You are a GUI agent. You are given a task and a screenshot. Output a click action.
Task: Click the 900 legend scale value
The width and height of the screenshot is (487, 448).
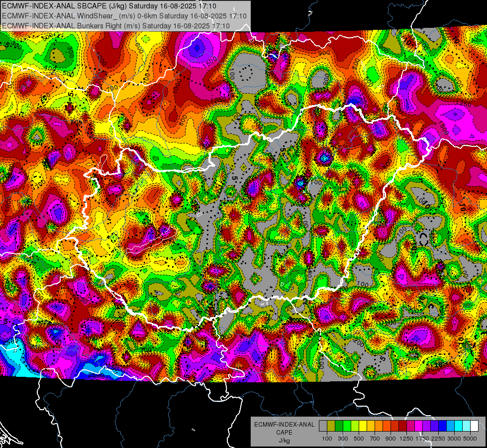pyautogui.click(x=390, y=439)
